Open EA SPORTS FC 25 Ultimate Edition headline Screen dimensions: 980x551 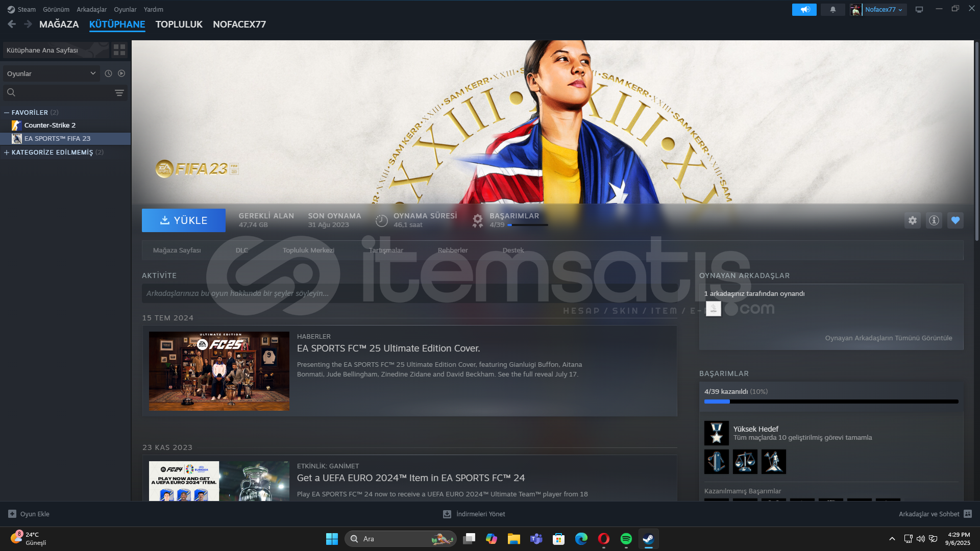[x=388, y=348]
